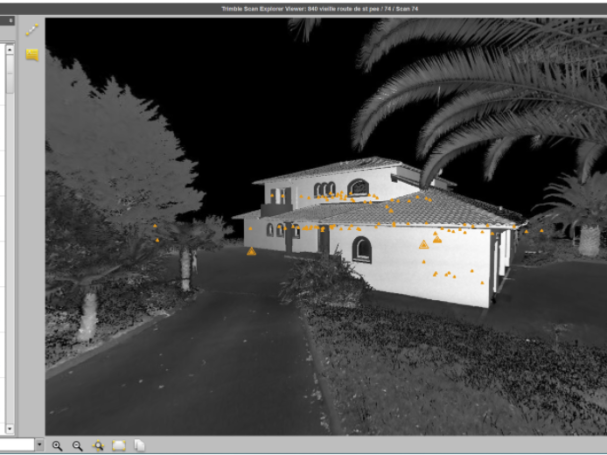Select the large orange triangle on house wall
Image resolution: width=607 pixels, height=455 pixels.
(x=424, y=244)
